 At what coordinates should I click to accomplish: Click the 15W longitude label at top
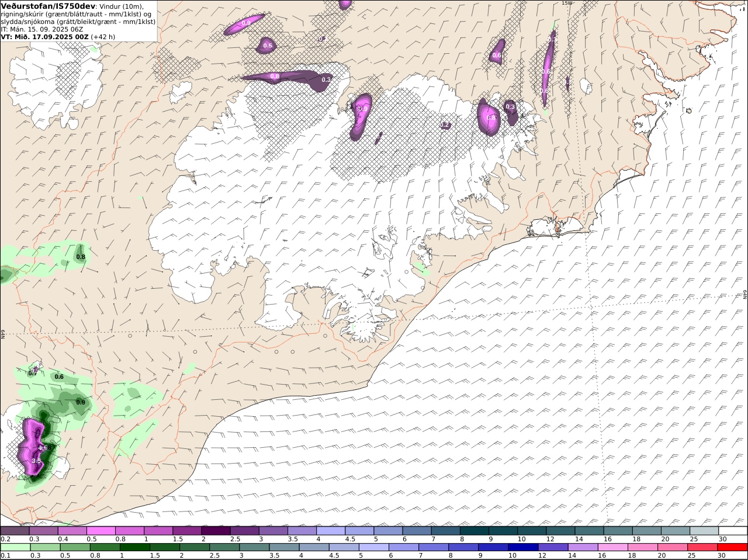[566, 3]
